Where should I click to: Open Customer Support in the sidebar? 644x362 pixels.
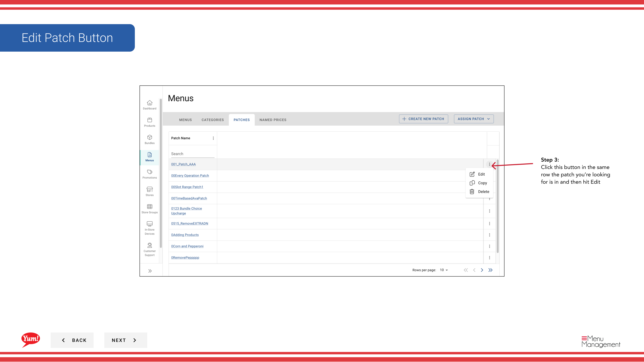coord(150,250)
